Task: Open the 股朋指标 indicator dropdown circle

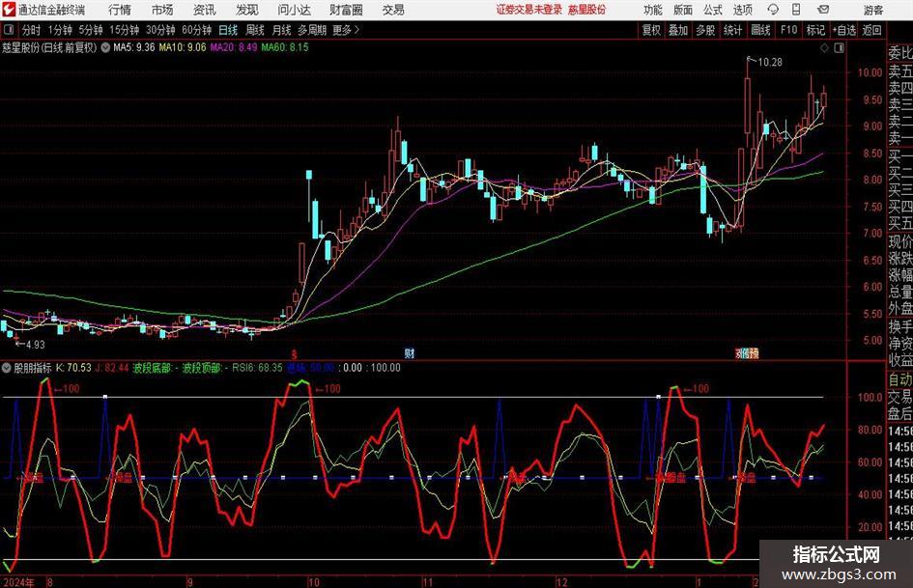Action: (7, 367)
